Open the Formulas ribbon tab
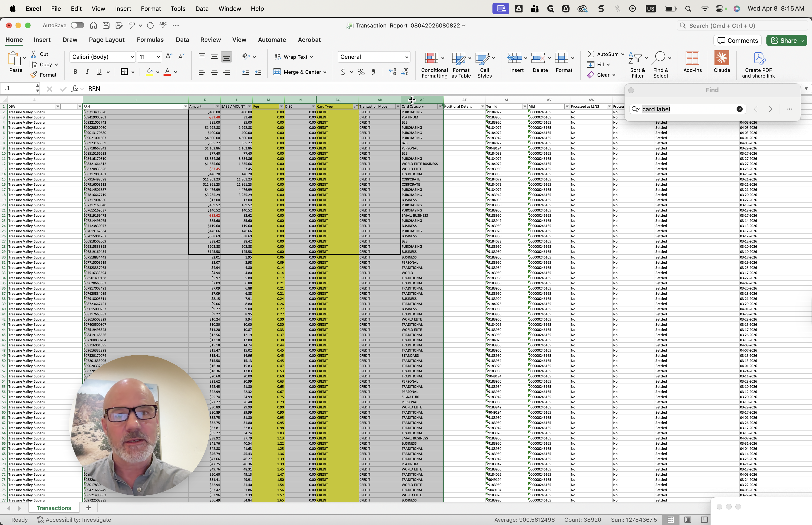 click(x=150, y=40)
